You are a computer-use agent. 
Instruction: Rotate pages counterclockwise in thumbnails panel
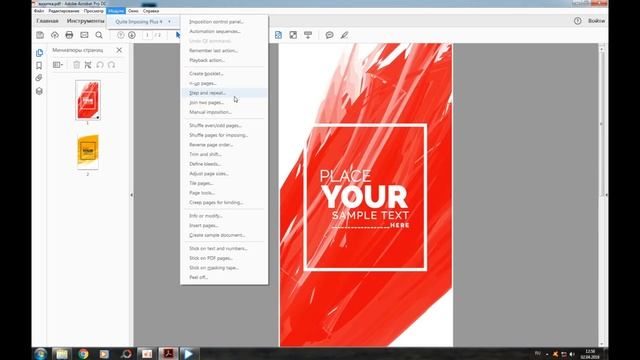[100, 65]
